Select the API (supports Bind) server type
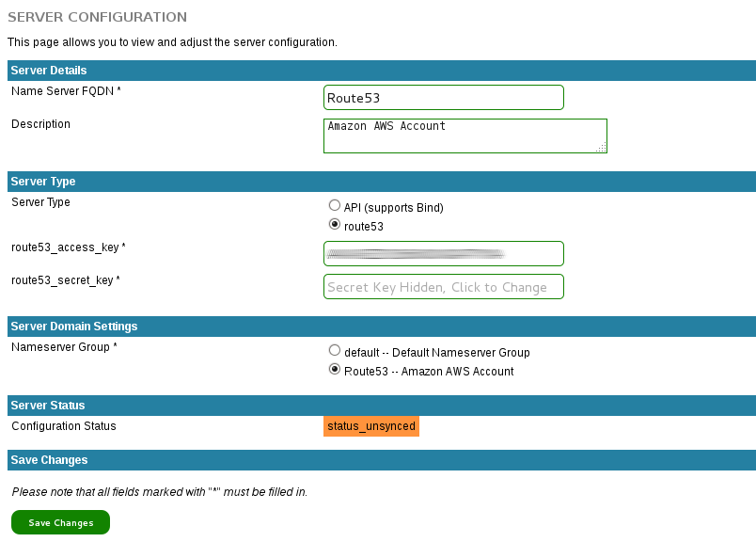This screenshot has height=542, width=756. [x=334, y=206]
